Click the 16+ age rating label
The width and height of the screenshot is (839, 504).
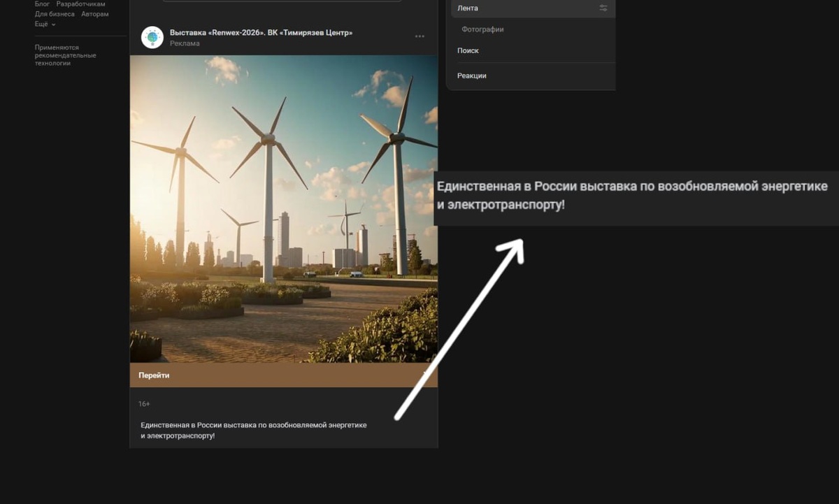[144, 404]
